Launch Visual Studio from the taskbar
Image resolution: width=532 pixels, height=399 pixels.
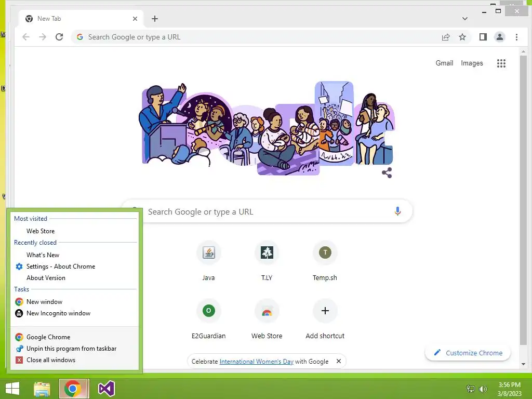[x=106, y=389]
